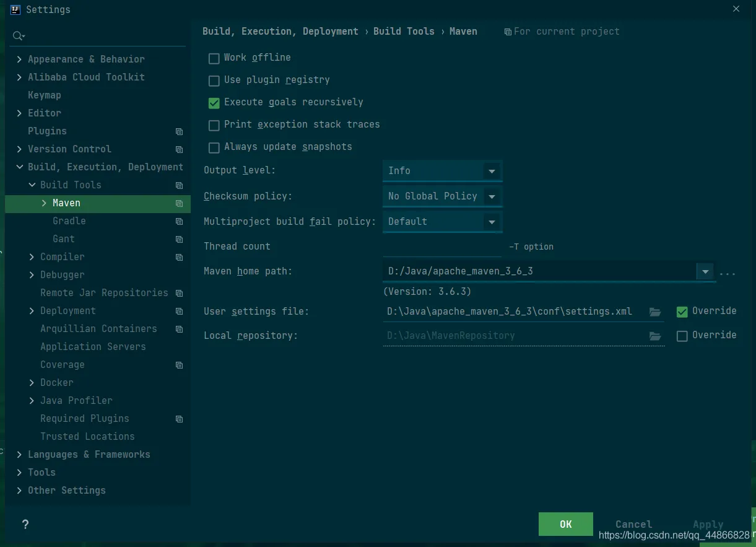Click project-level icon beside Version Control

(x=180, y=149)
